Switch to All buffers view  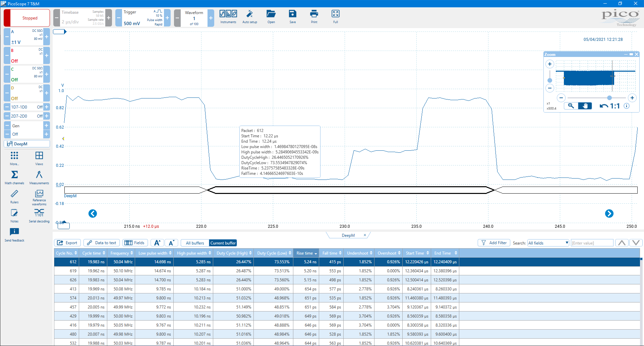[x=195, y=243]
